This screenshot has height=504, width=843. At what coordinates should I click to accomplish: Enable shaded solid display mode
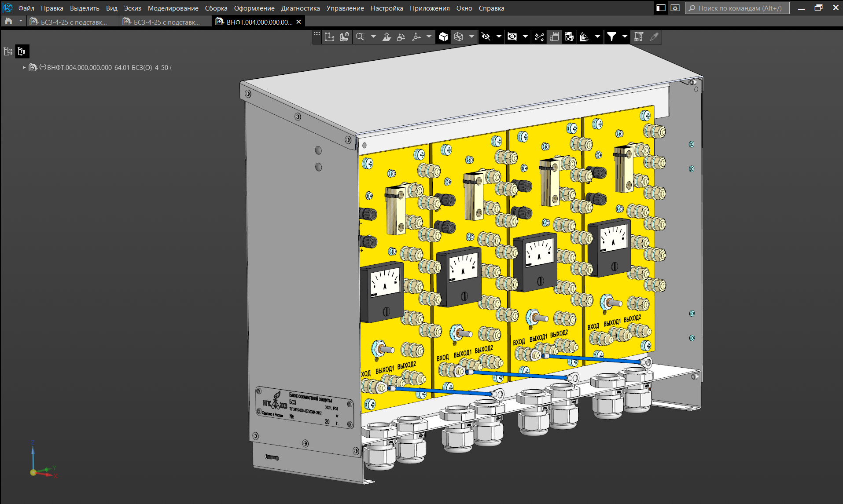[x=443, y=37]
